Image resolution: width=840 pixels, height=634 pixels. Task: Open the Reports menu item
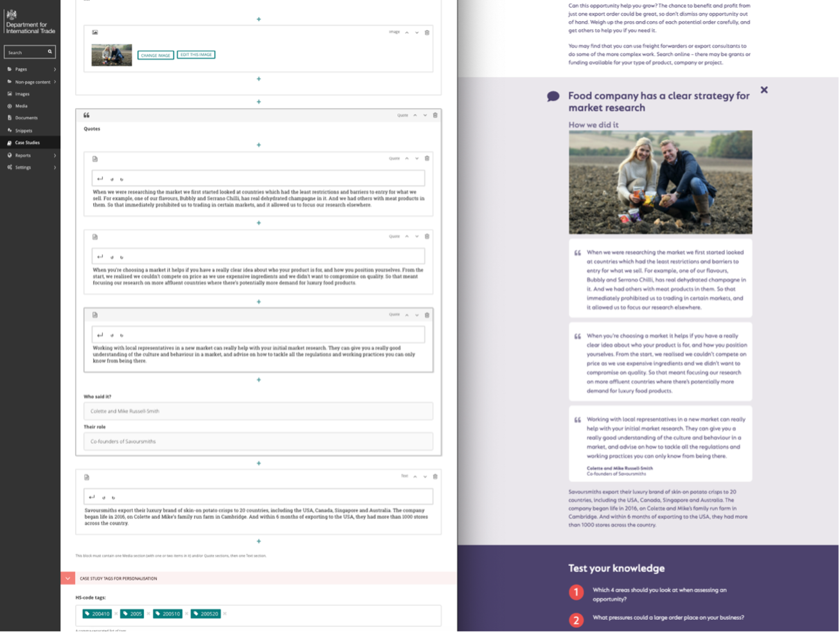tap(22, 155)
